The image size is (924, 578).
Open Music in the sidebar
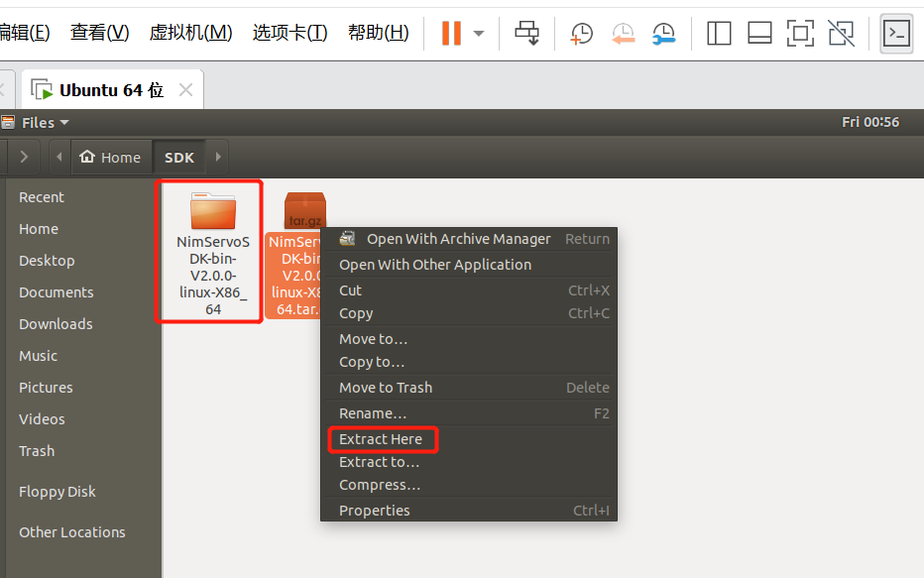click(38, 356)
